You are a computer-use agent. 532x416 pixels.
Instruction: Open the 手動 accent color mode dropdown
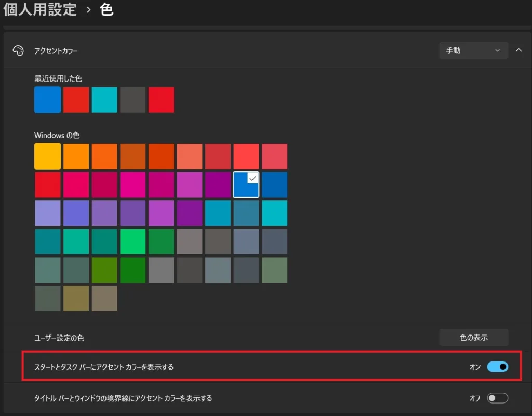click(x=473, y=50)
